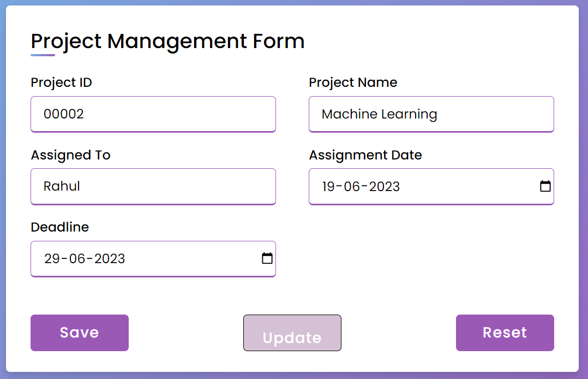
Task: Open the Deadline calendar picker icon
Action: tap(267, 259)
